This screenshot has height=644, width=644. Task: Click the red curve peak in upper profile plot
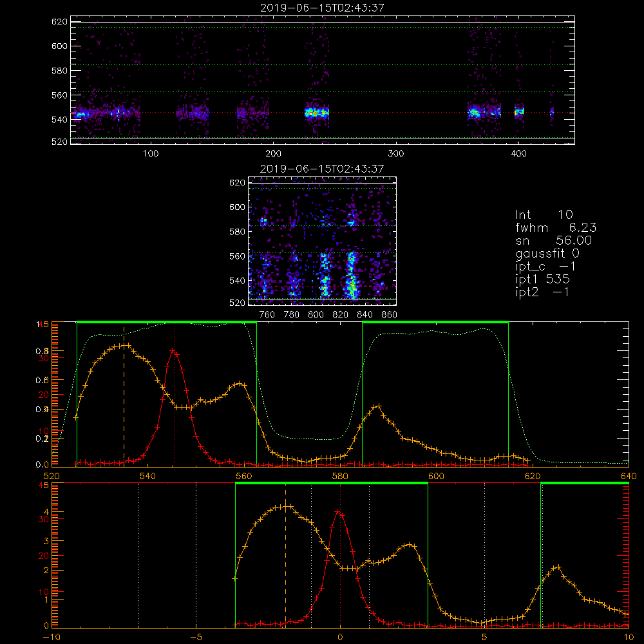[174, 351]
